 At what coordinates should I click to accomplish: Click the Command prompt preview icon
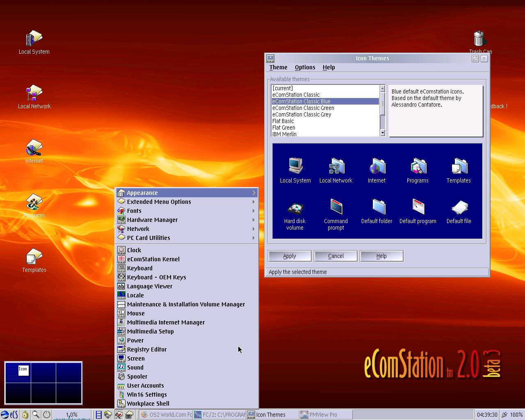pos(336,208)
